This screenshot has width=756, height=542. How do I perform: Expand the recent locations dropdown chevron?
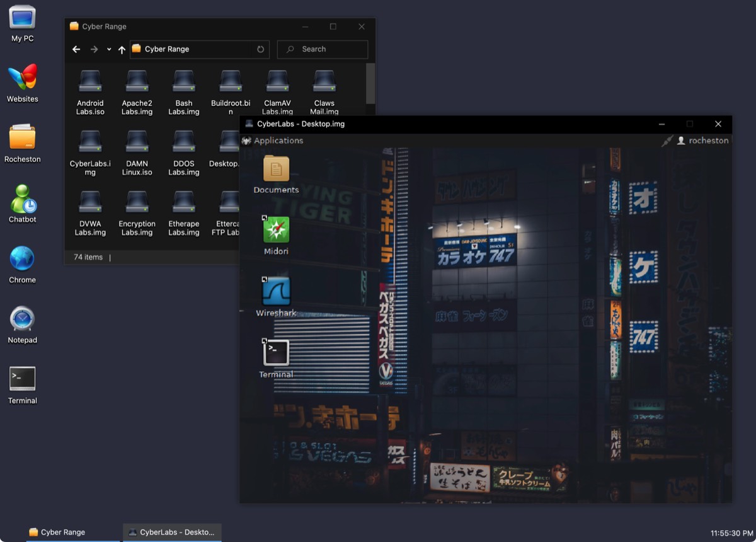point(109,50)
